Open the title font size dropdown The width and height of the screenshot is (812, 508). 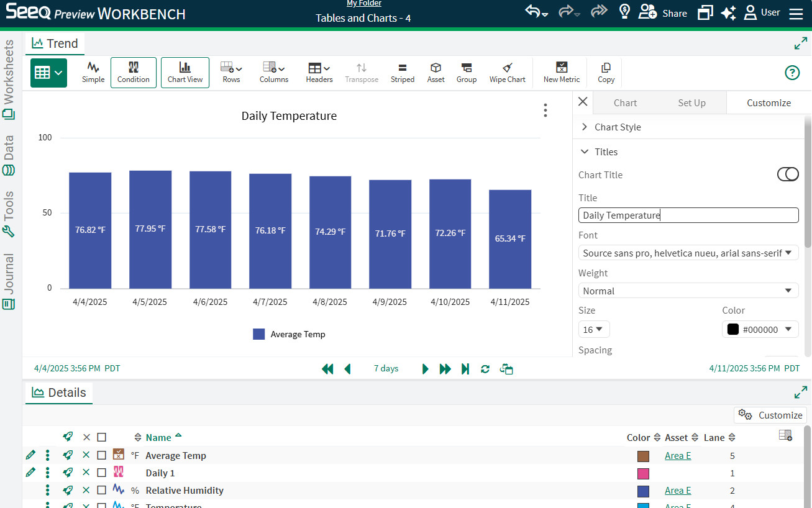(594, 329)
